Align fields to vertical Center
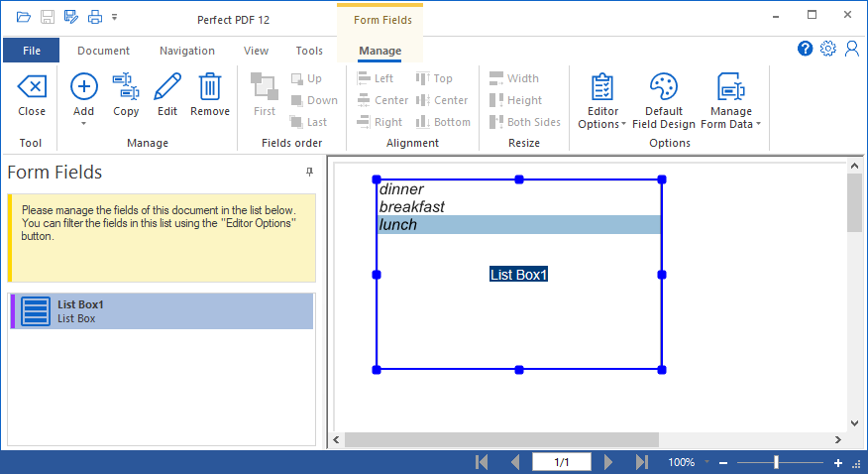Screen dimensions: 868x474 [442, 100]
